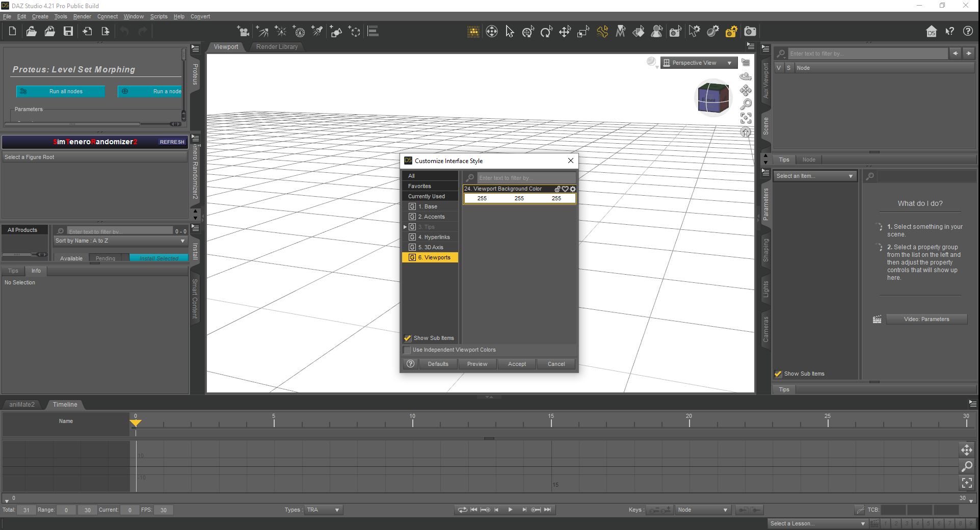Toggle Show Sub Items in Parameters pane
Image resolution: width=980 pixels, height=530 pixels.
(778, 374)
